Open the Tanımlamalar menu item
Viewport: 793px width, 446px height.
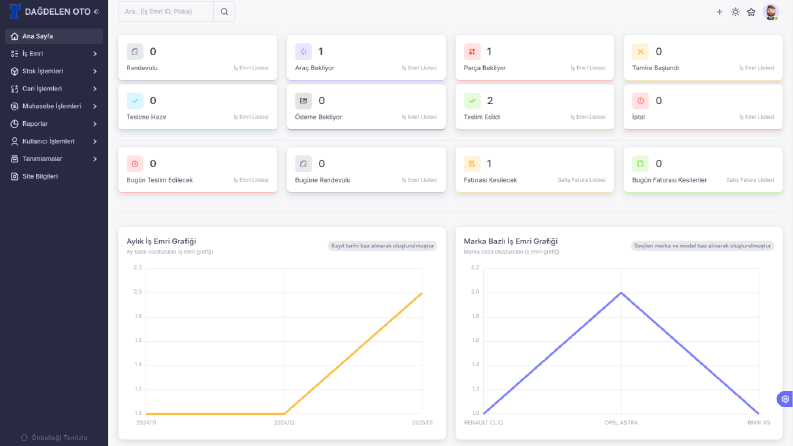[x=54, y=159]
